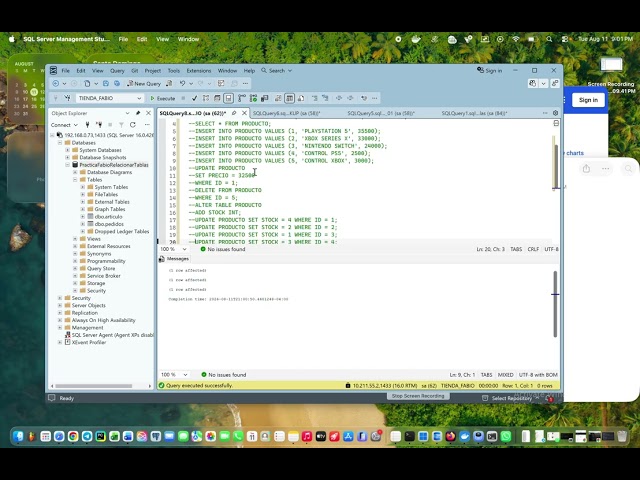640x480 pixels.
Task: Click the new file page icon
Action: pyautogui.click(x=87, y=84)
